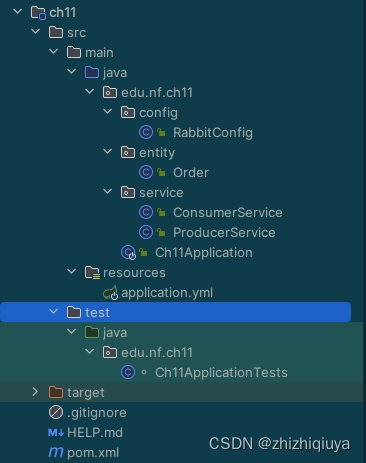Click the Ch11Application runnable class icon
The width and height of the screenshot is (366, 463).
coord(128,252)
